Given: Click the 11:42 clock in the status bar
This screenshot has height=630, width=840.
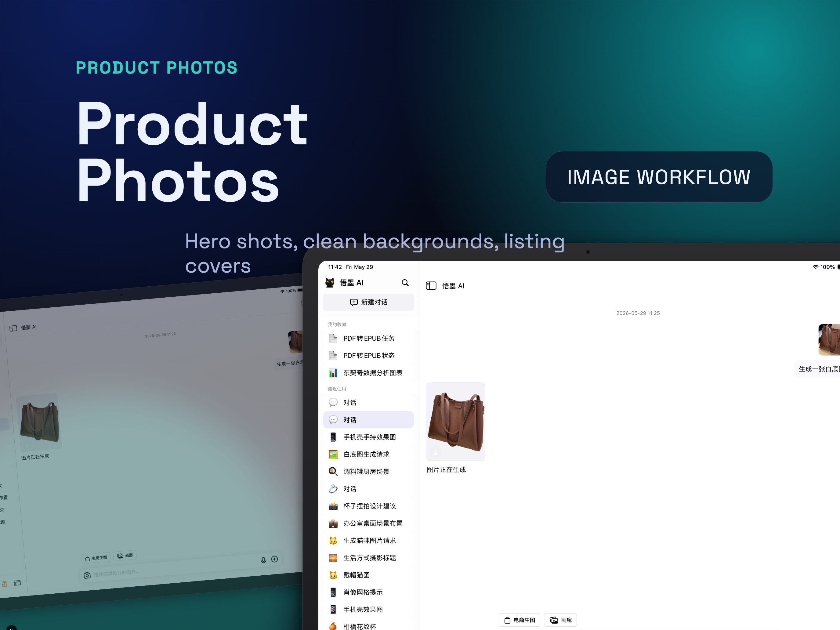Looking at the screenshot, I should click(x=335, y=267).
